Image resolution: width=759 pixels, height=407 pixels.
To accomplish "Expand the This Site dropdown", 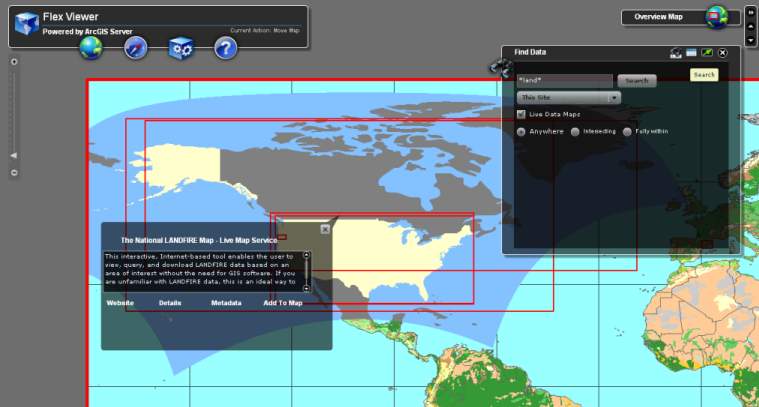I will pos(614,98).
